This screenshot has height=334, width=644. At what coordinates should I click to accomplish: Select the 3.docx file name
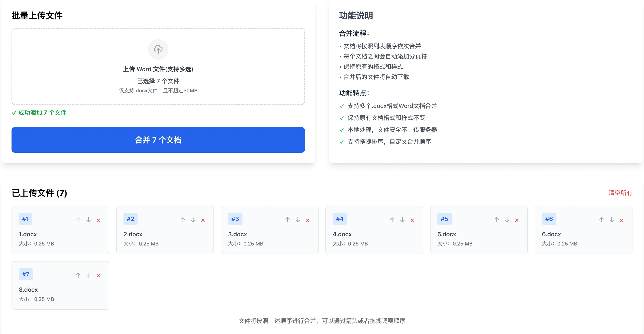[238, 234]
